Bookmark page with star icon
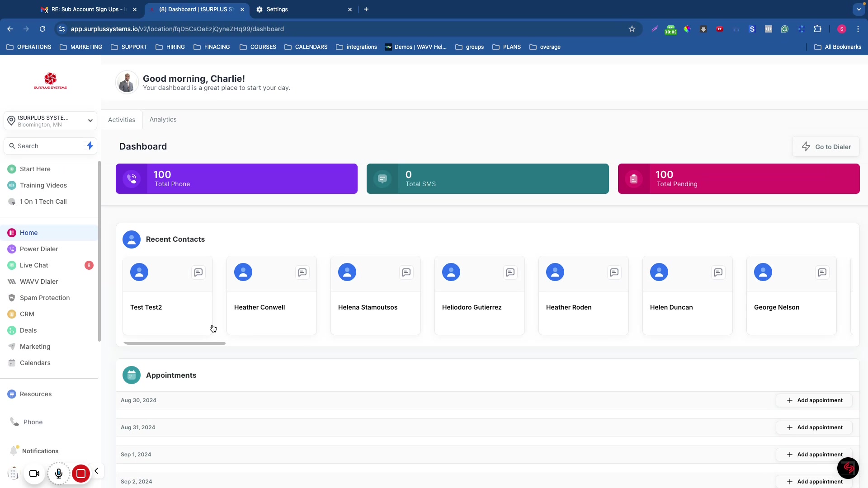 [632, 29]
